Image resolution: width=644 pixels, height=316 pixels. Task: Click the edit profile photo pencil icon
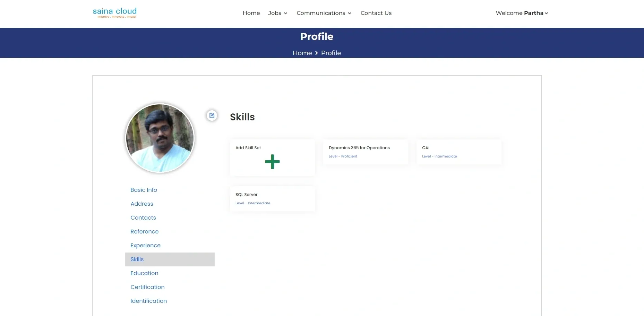(x=212, y=115)
